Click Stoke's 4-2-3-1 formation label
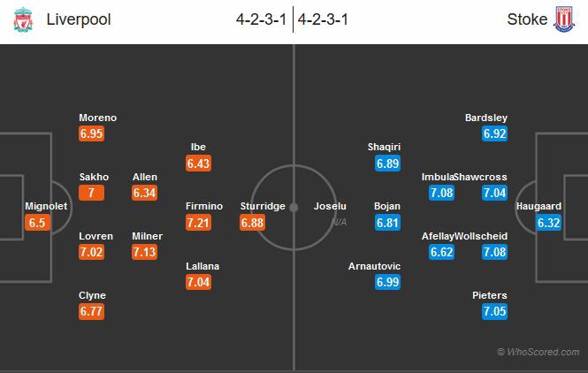588x373 pixels. point(325,20)
